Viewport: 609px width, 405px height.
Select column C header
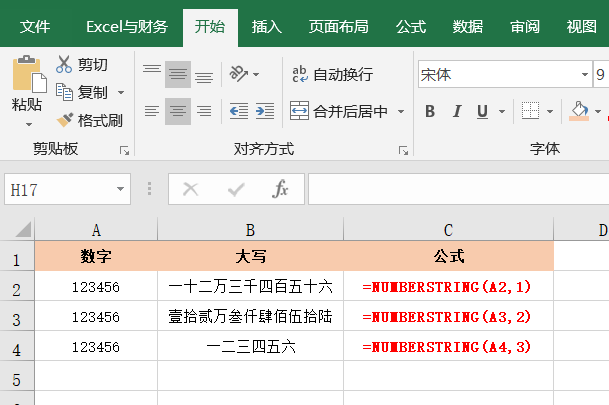click(x=449, y=229)
